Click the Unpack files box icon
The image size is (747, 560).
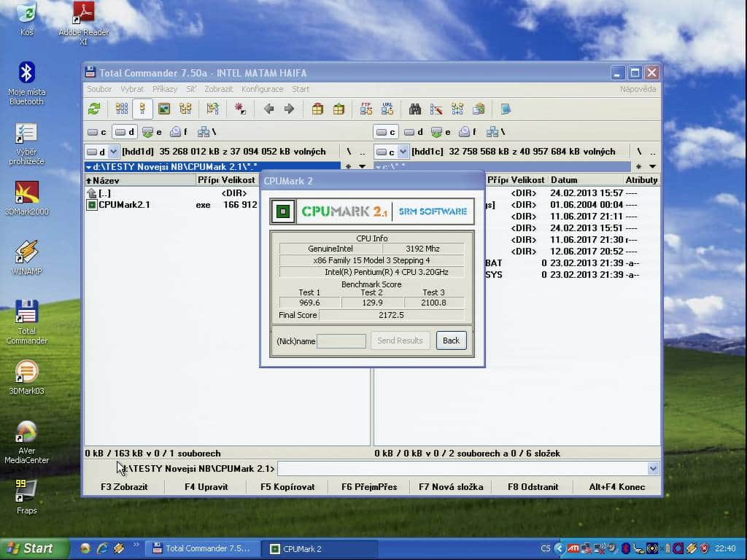[338, 109]
